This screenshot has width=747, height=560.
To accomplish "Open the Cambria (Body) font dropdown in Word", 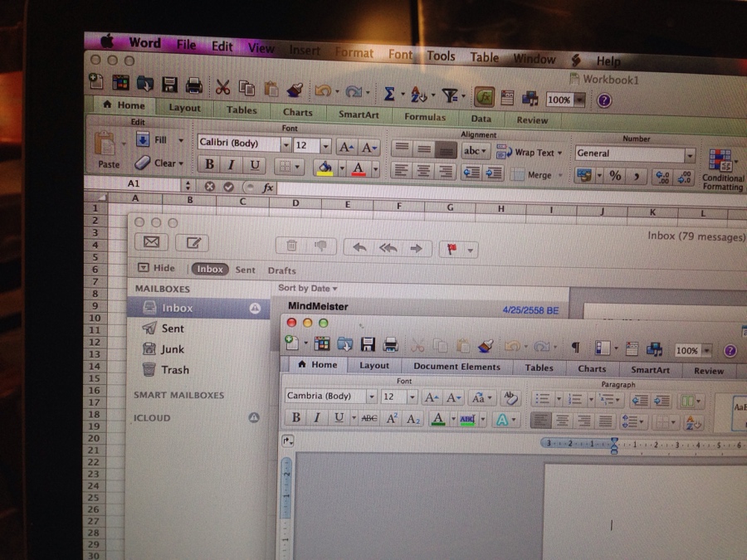I will coord(372,397).
